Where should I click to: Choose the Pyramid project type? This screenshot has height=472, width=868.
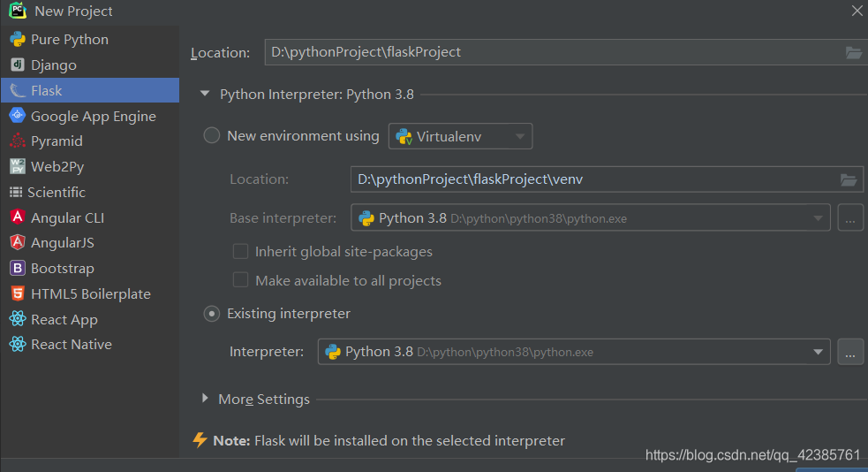click(x=90, y=141)
